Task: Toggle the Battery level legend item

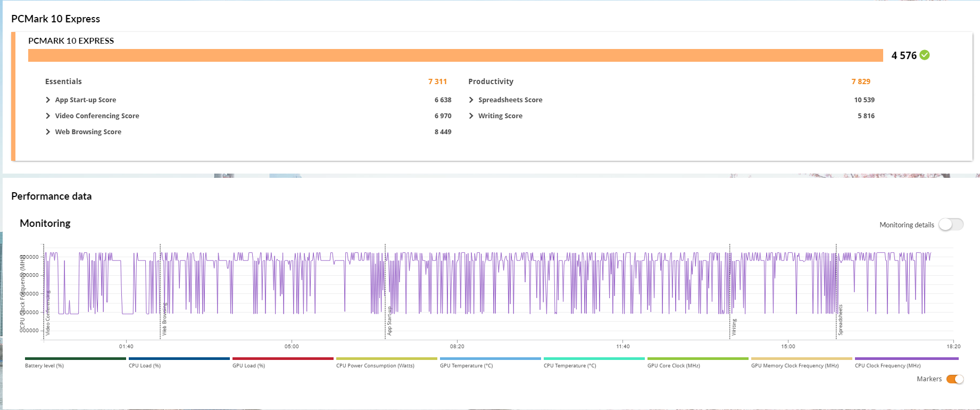Action: (x=76, y=362)
